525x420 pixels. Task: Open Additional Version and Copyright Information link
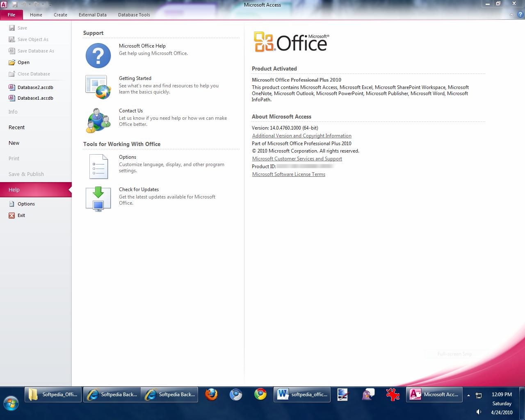[301, 136]
